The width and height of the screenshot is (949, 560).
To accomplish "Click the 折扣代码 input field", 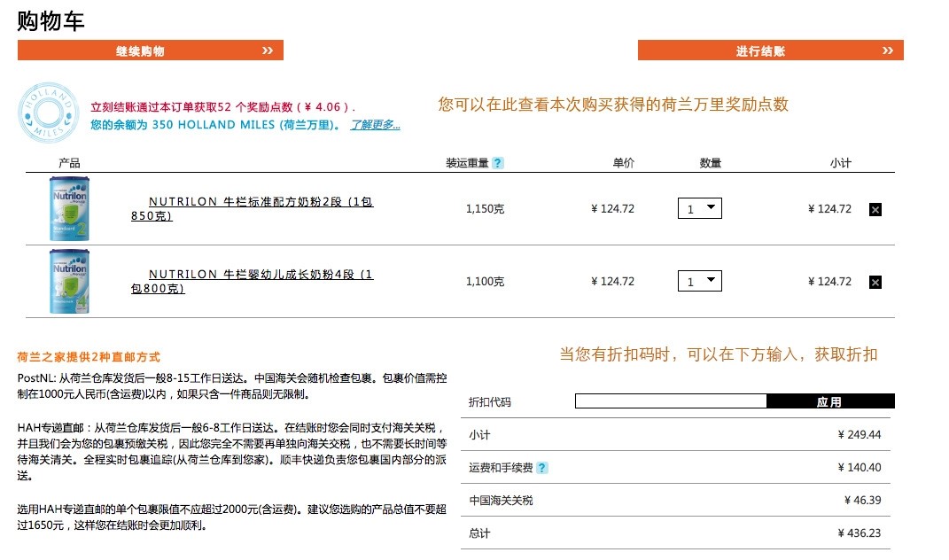I will point(671,401).
